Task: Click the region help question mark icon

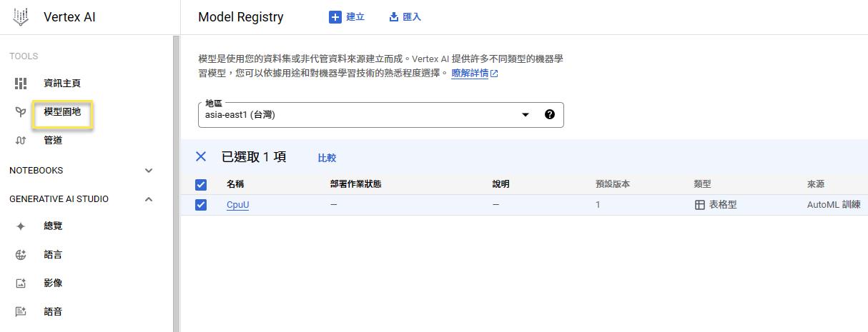Action: click(549, 114)
